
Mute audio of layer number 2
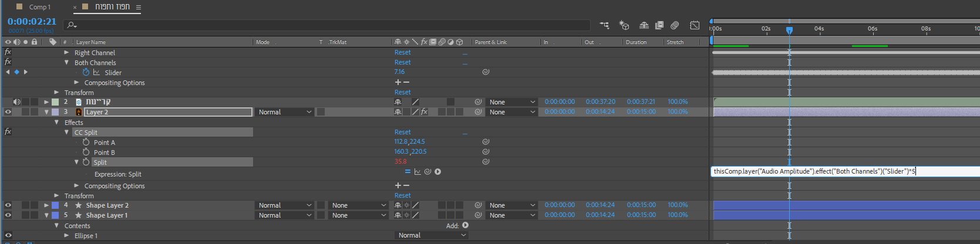coord(16,101)
